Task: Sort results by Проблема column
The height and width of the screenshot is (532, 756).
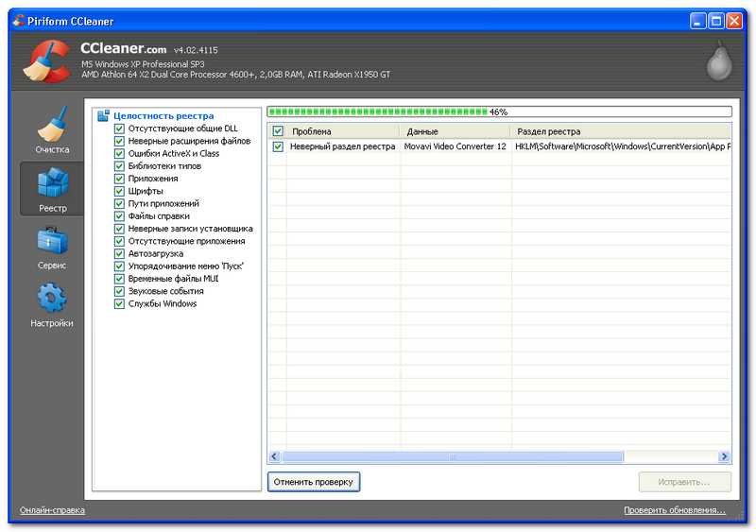Action: [x=343, y=131]
